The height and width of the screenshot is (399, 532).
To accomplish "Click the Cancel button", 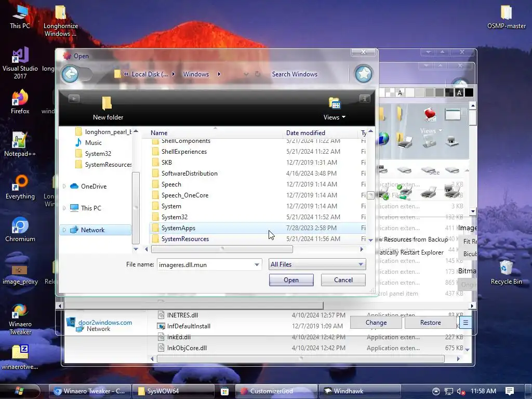I will pyautogui.click(x=343, y=280).
